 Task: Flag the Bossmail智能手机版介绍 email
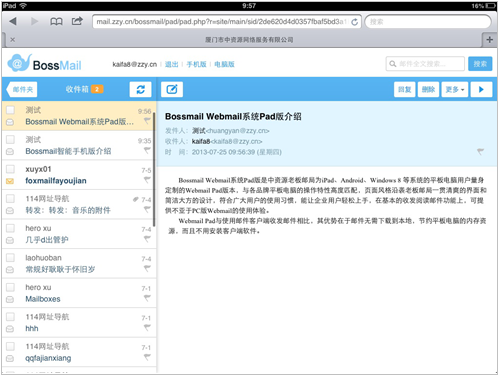tap(147, 150)
